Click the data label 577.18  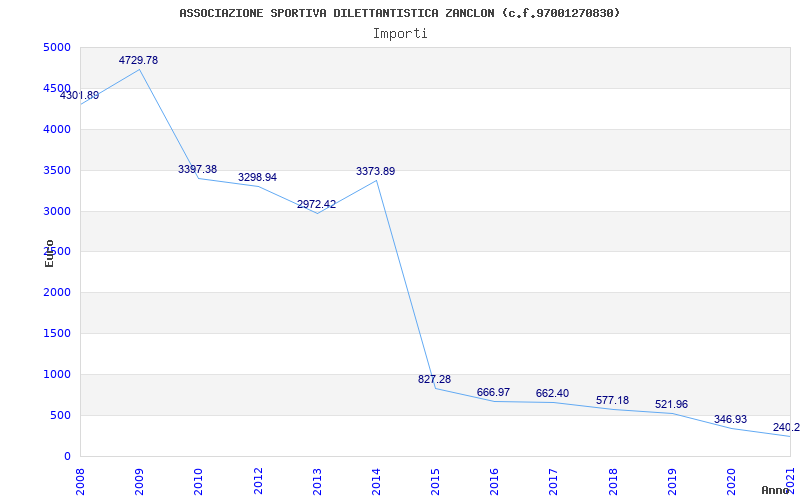612,401
